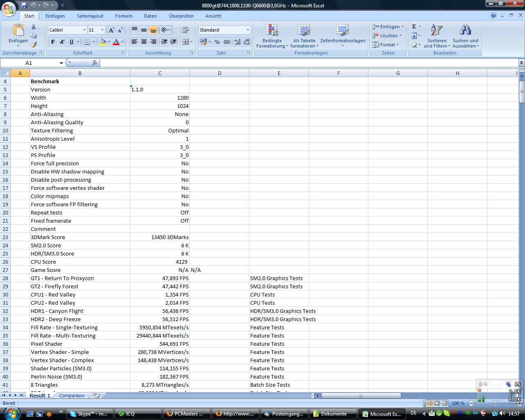Screen dimensions: 525x420
Task: Click the Office button
Action: pyautogui.click(x=9, y=9)
